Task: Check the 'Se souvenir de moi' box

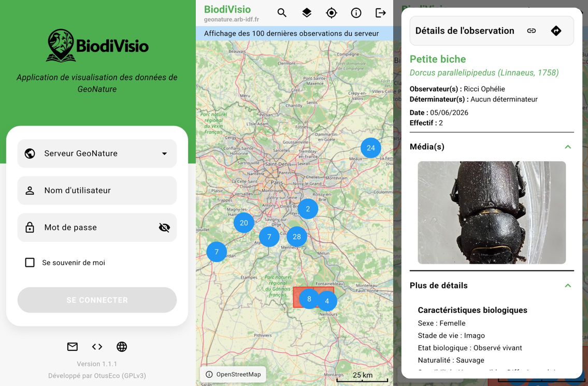Action: coord(30,262)
